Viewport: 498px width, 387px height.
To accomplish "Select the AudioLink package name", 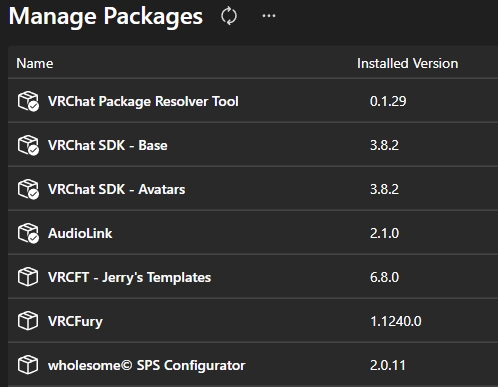I will pyautogui.click(x=80, y=233).
